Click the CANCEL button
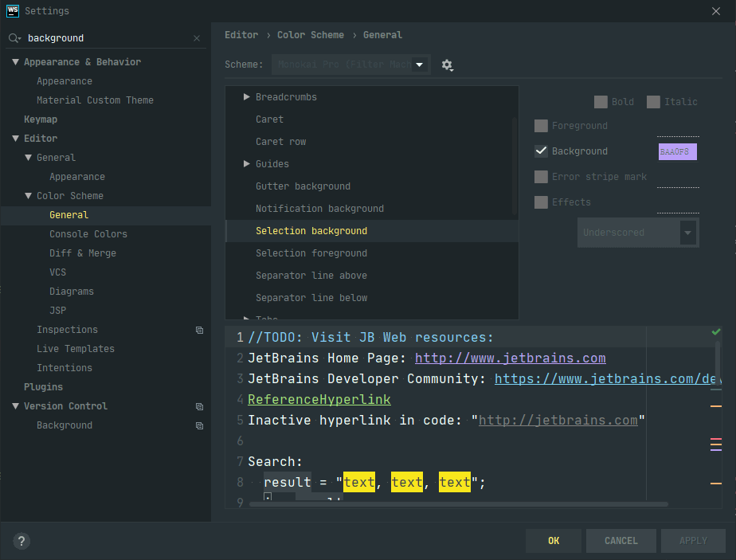The image size is (736, 560). 621,541
